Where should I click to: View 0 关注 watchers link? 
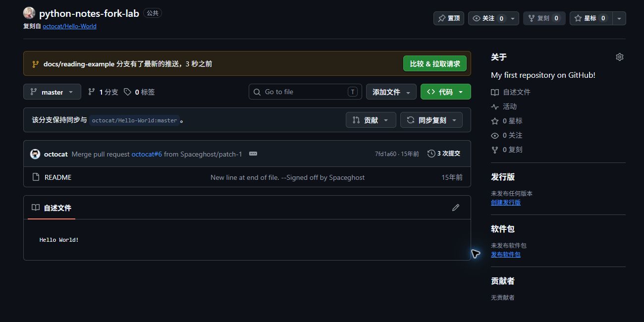coord(512,135)
